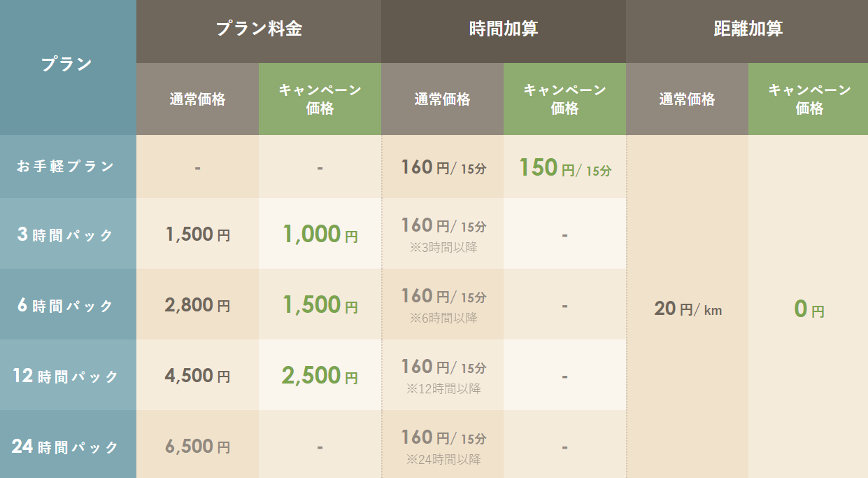Click the 時間加算 column group header
This screenshot has height=478, width=868.
point(504,29)
